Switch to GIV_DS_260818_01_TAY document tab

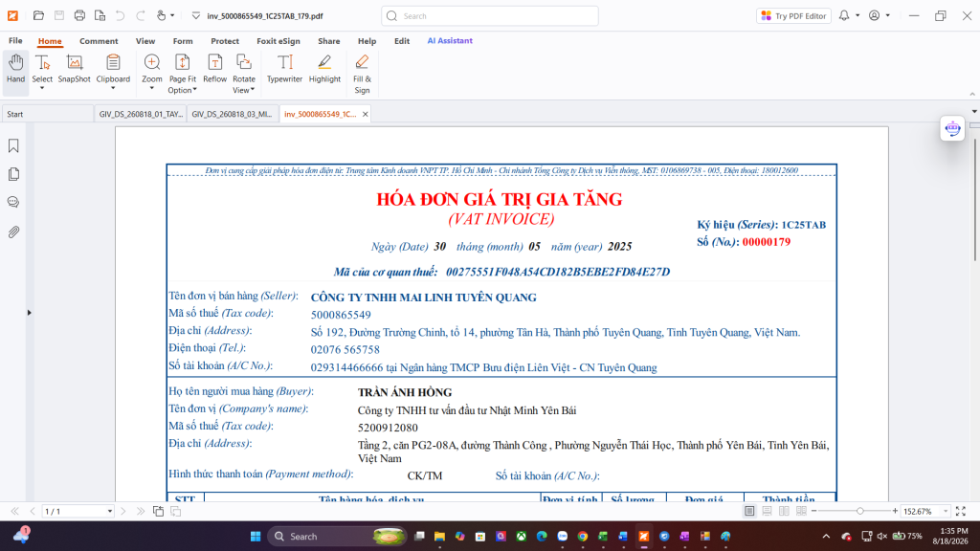tap(141, 114)
